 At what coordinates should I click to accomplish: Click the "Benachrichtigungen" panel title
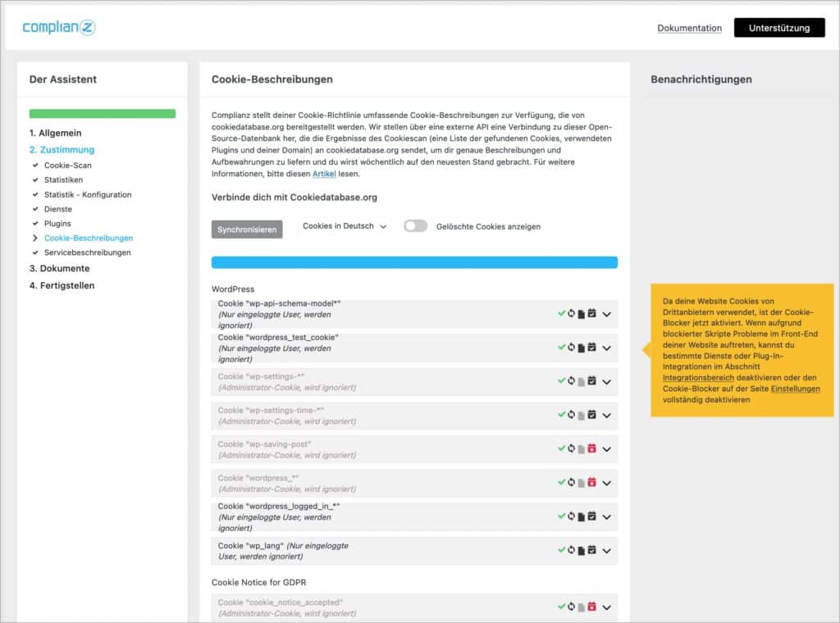tap(701, 80)
